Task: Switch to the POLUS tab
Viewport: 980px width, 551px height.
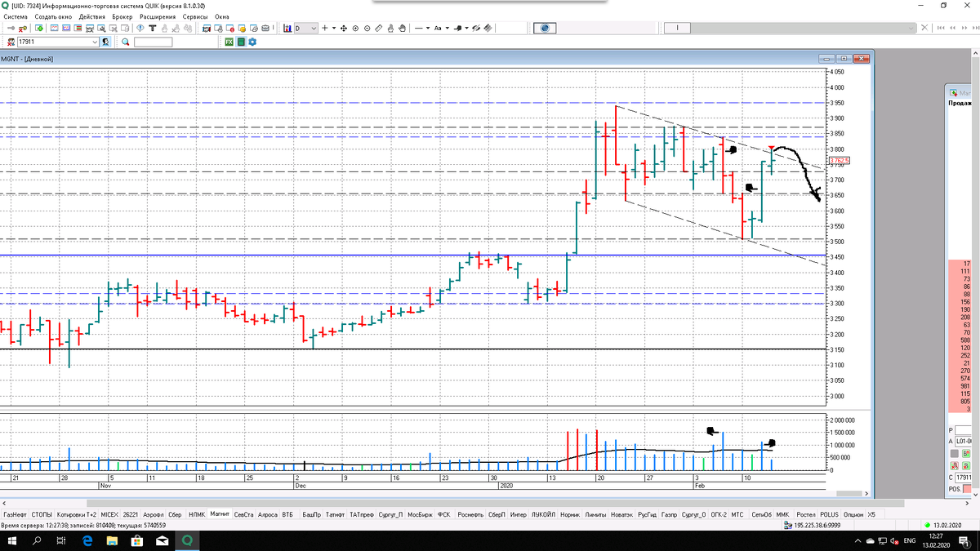Action: click(x=829, y=515)
